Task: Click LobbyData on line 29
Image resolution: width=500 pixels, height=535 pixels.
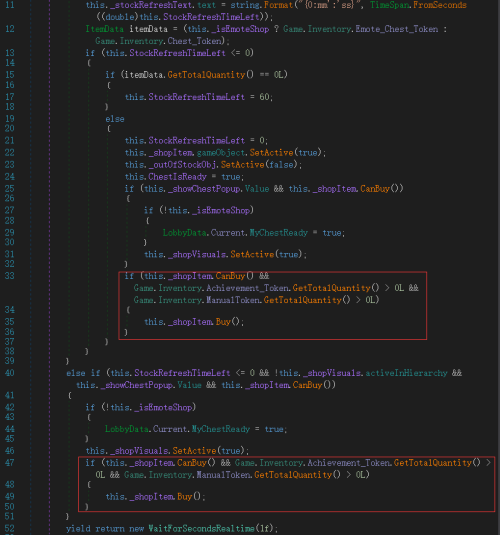Action: point(185,233)
